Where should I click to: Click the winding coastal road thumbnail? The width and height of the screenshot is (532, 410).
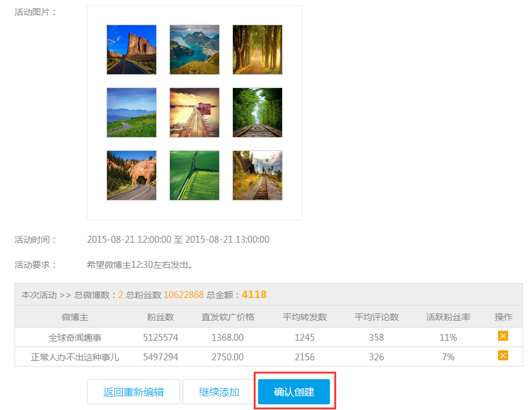[132, 113]
